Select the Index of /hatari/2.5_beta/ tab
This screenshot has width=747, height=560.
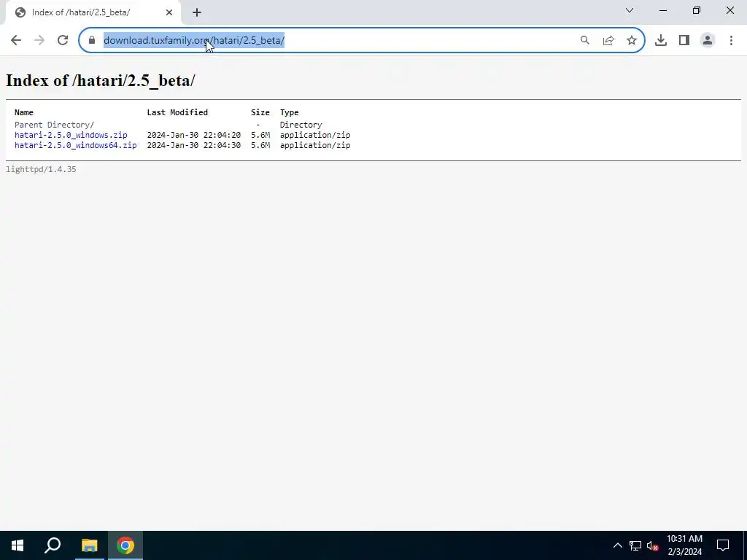(93, 13)
